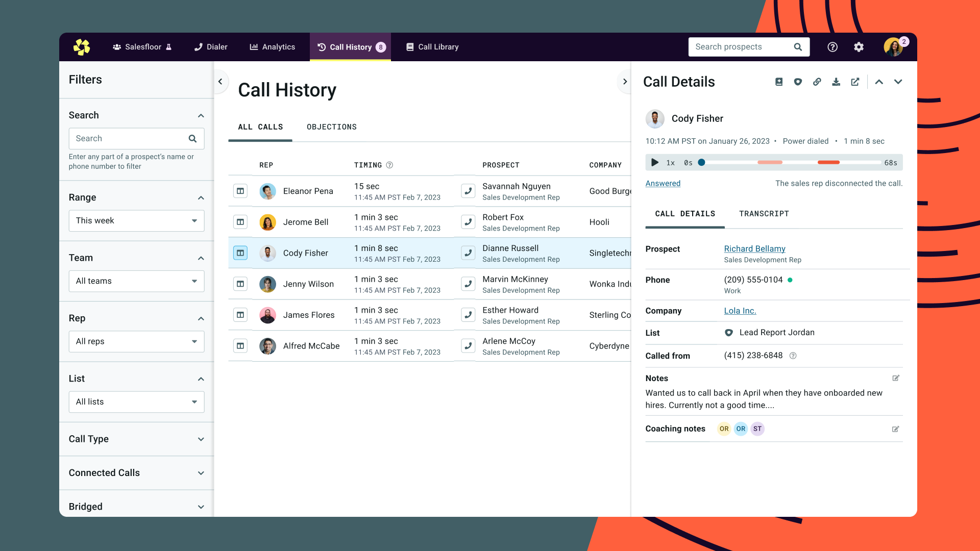
Task: Go to previous call with up chevron
Action: pyautogui.click(x=879, y=82)
